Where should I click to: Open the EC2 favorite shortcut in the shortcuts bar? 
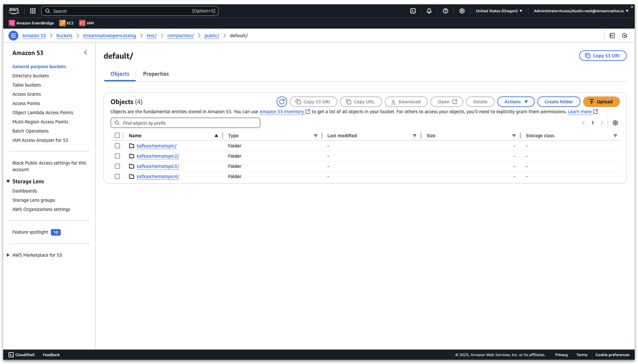point(67,23)
